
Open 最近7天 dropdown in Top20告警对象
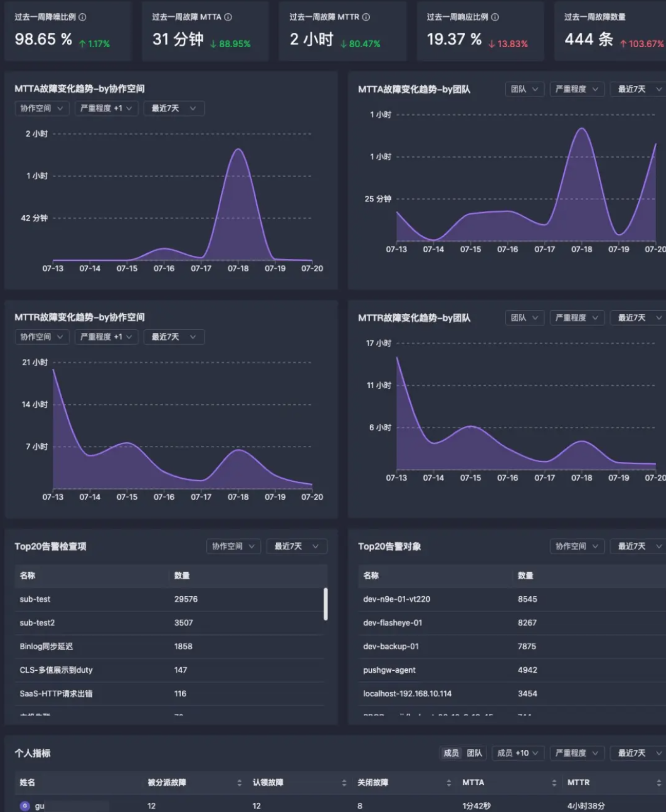pos(638,546)
